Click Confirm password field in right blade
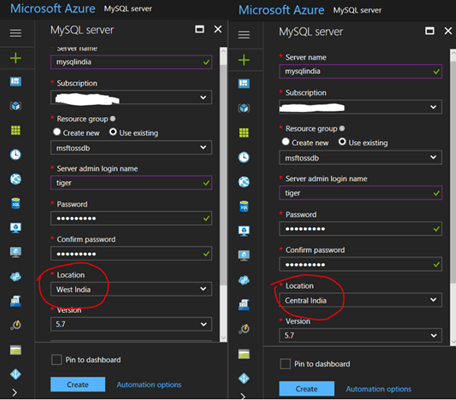Image resolution: width=456 pixels, height=400 pixels. pos(361,264)
